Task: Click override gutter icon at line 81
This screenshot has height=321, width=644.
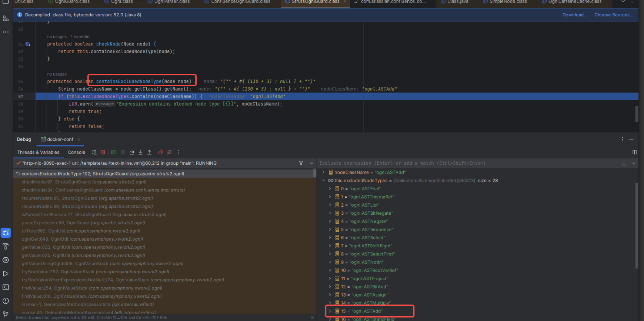Action: (28, 44)
